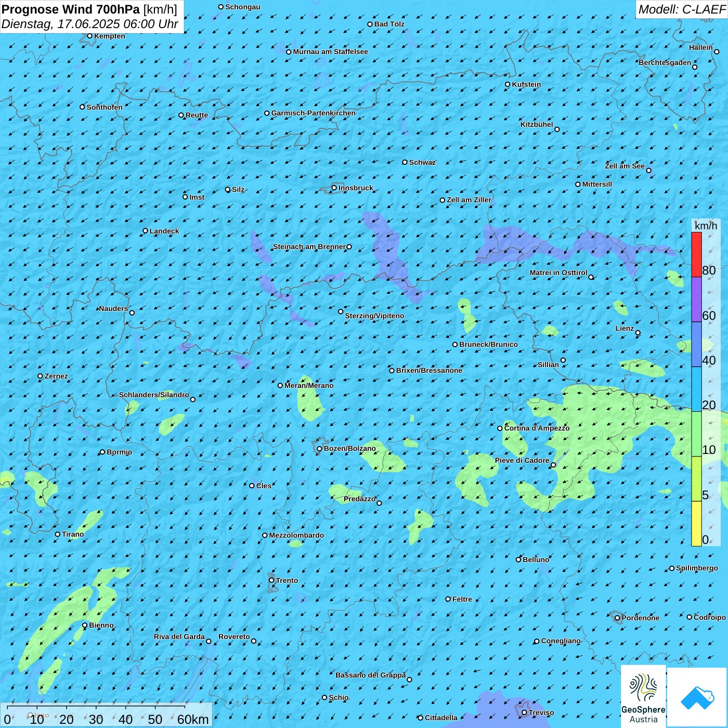Screen dimensions: 728x728
Task: Select the Reutte city label
Action: (197, 115)
